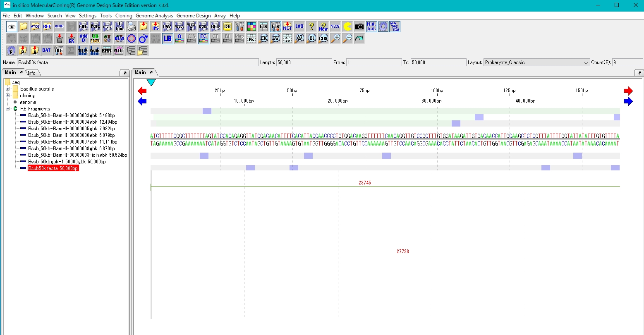Click the camera snapshot icon
This screenshot has height=335, width=644.
[x=359, y=27]
